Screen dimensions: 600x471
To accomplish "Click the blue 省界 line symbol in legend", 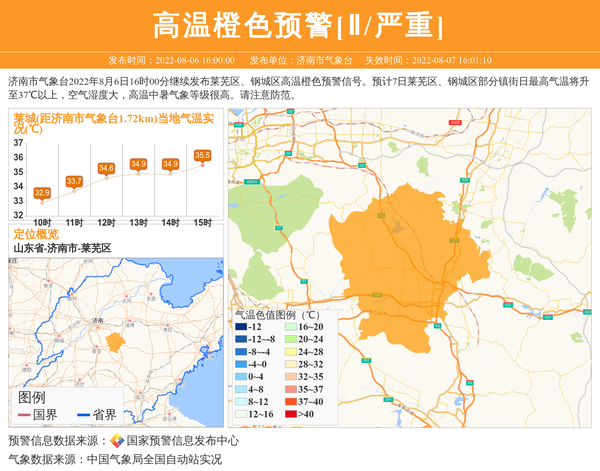I will (x=80, y=415).
